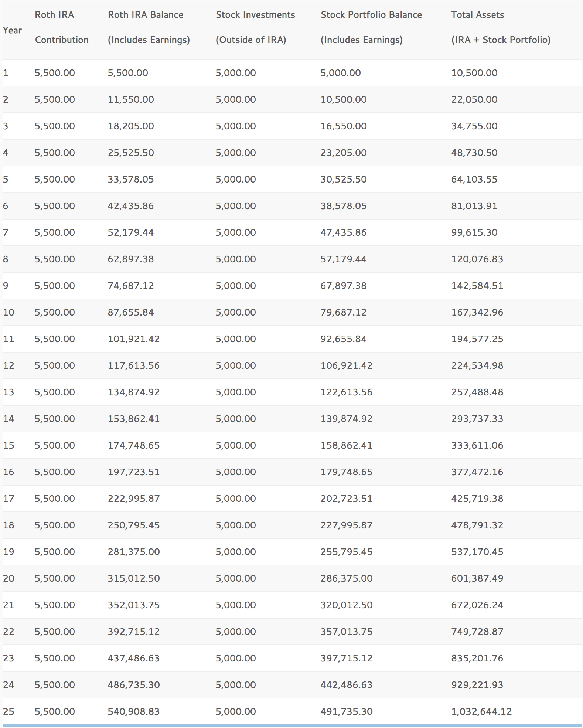The image size is (583, 728).
Task: Click the Roth IRA Balance header
Action: coord(149,27)
